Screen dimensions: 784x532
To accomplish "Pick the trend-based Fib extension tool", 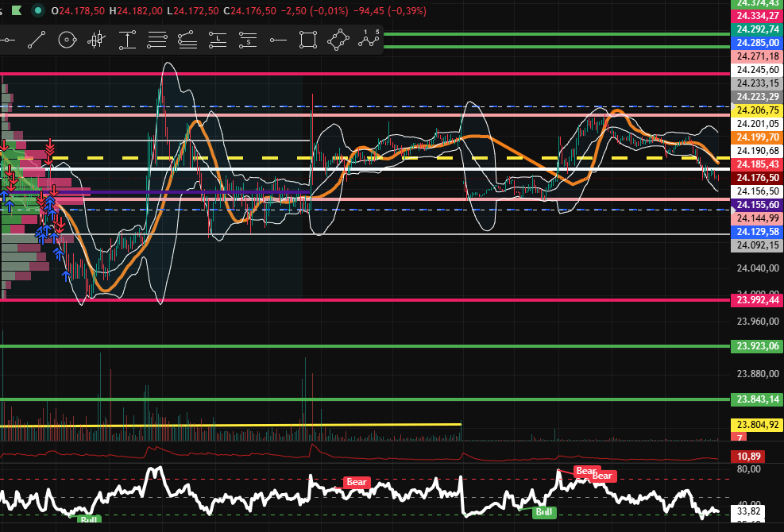I will 187,39.
